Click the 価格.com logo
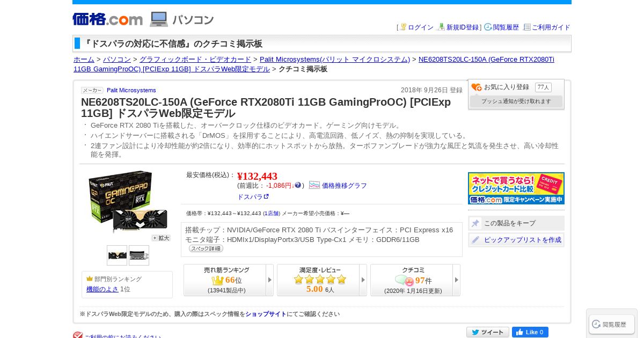 (108, 19)
